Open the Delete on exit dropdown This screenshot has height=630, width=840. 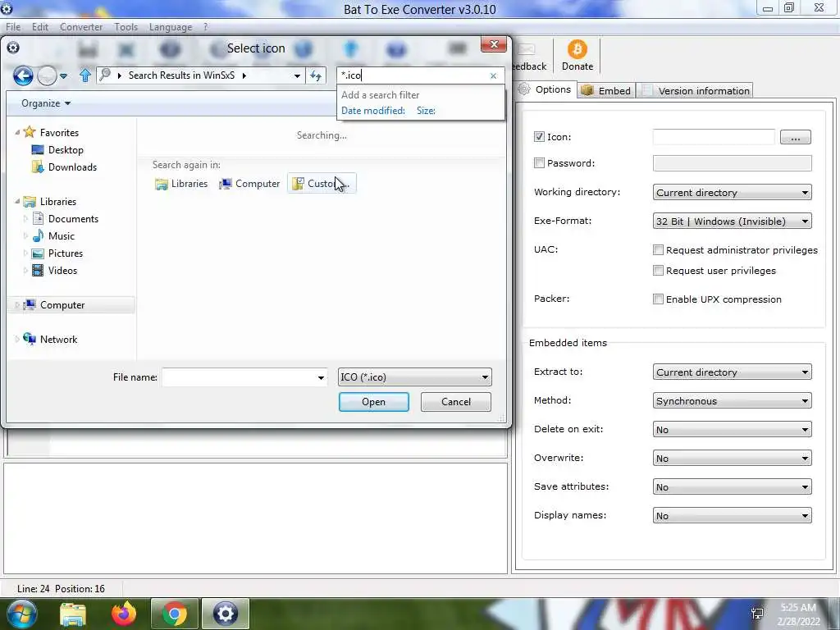pos(732,430)
